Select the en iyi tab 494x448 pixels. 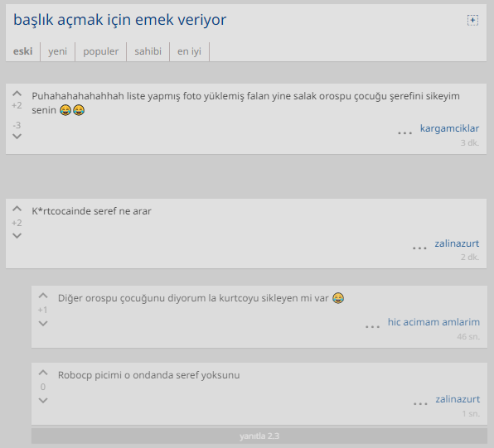(x=189, y=51)
